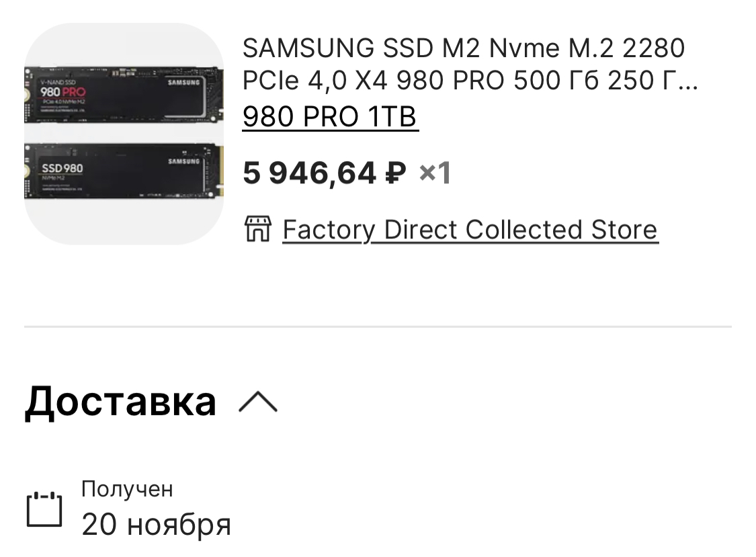
Task: Visit the Factory Direct Collected Store link
Action: [x=470, y=229]
